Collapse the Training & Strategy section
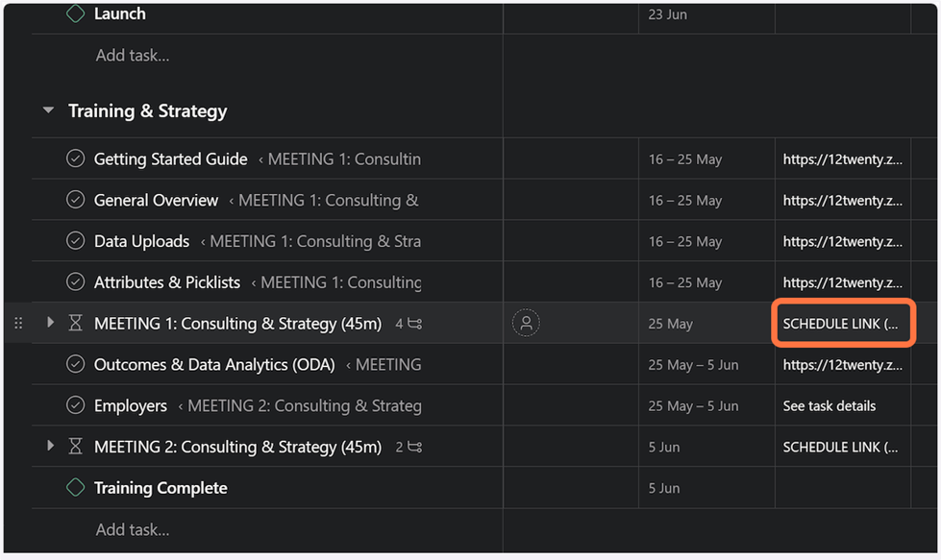The height and width of the screenshot is (560, 941). (48, 111)
